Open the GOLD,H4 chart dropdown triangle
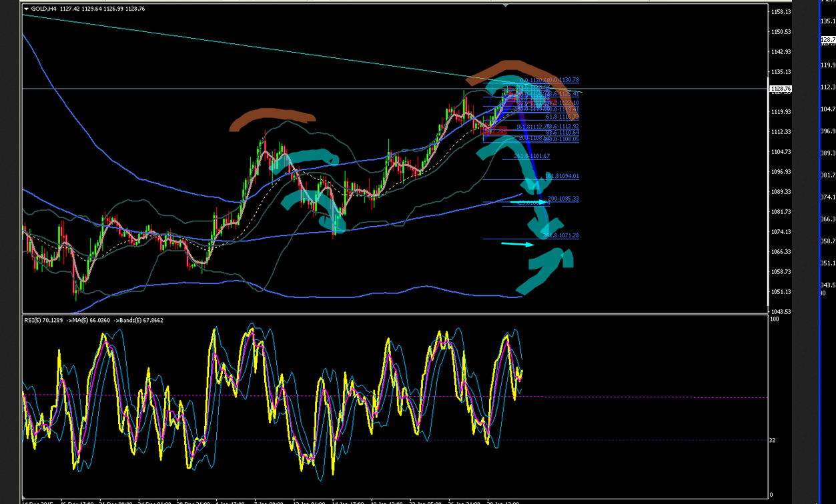The height and width of the screenshot is (504, 836). [26, 9]
